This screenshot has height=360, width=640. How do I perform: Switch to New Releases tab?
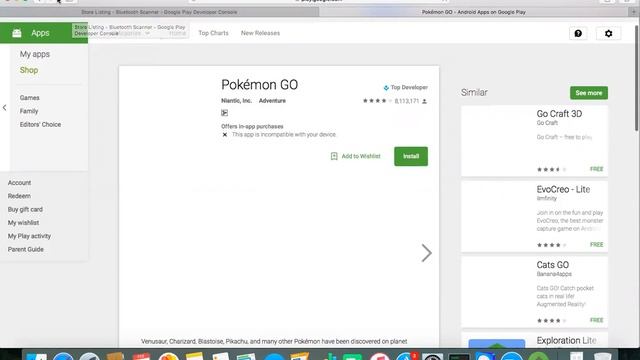pos(260,33)
